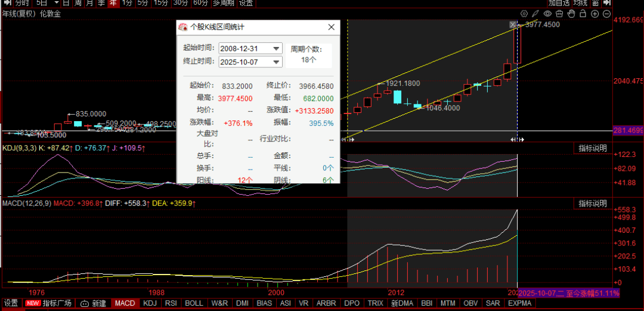Expand the 终止时间 date dropdown

pyautogui.click(x=276, y=62)
